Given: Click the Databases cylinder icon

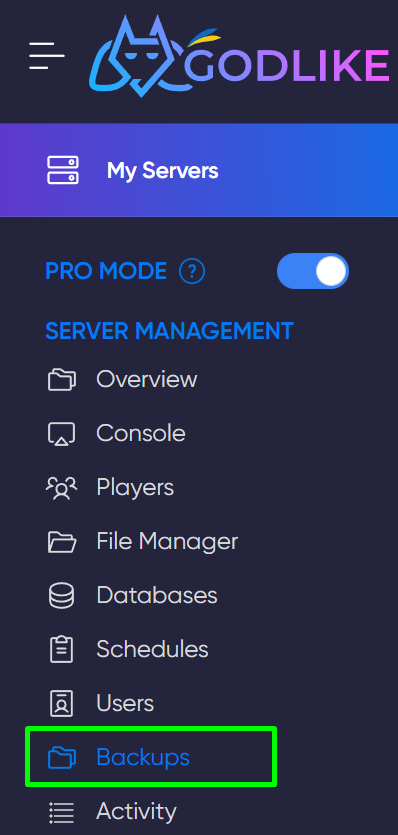Looking at the screenshot, I should (61, 596).
